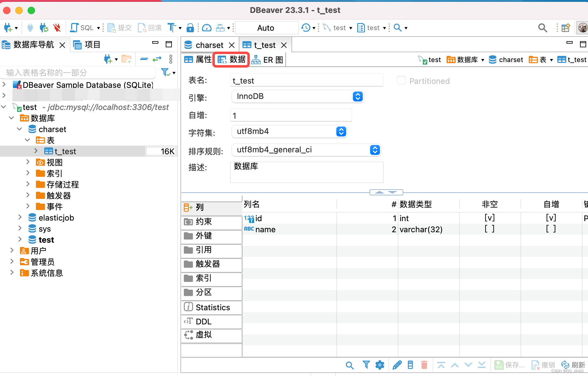Click the transaction mode T icon
Image resolution: width=588 pixels, height=376 pixels.
coord(172,28)
